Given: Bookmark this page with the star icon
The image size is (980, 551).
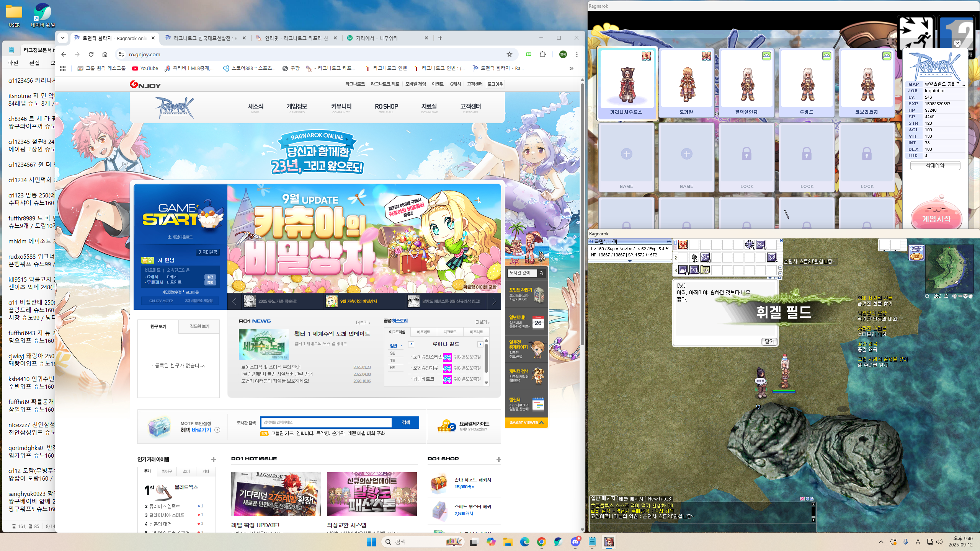Looking at the screenshot, I should [509, 54].
